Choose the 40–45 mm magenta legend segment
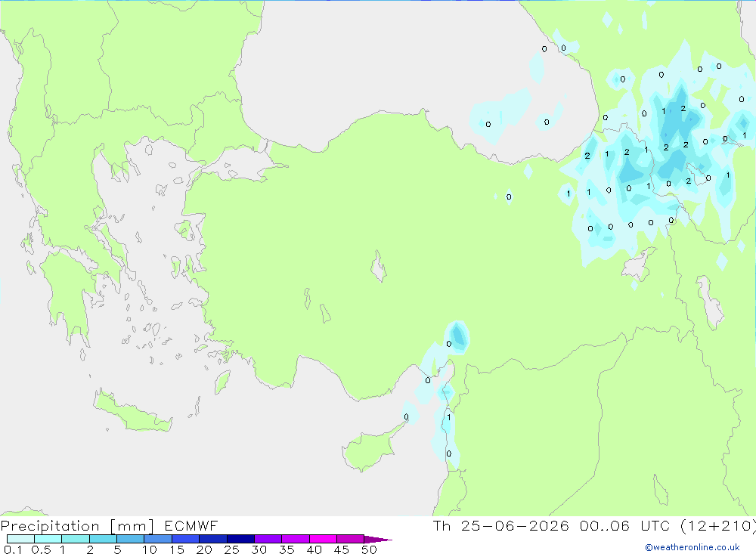Screen dimensions: 756x554 point(323,539)
